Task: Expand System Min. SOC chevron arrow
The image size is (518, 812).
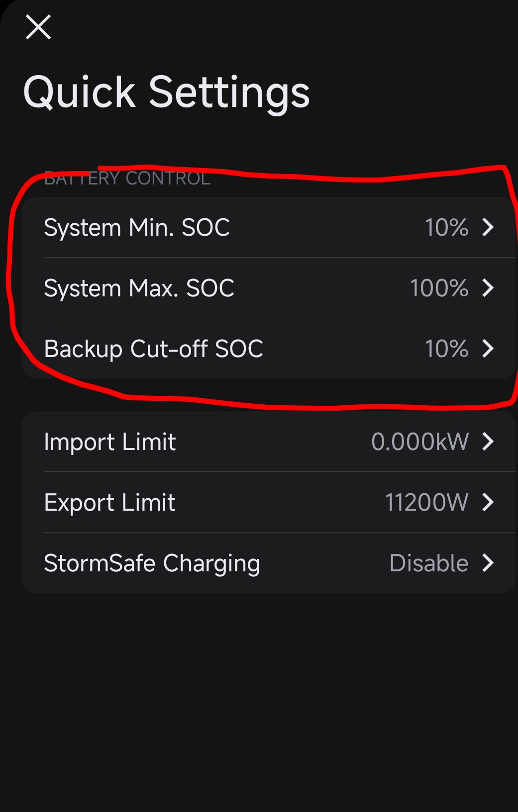Action: [x=488, y=227]
